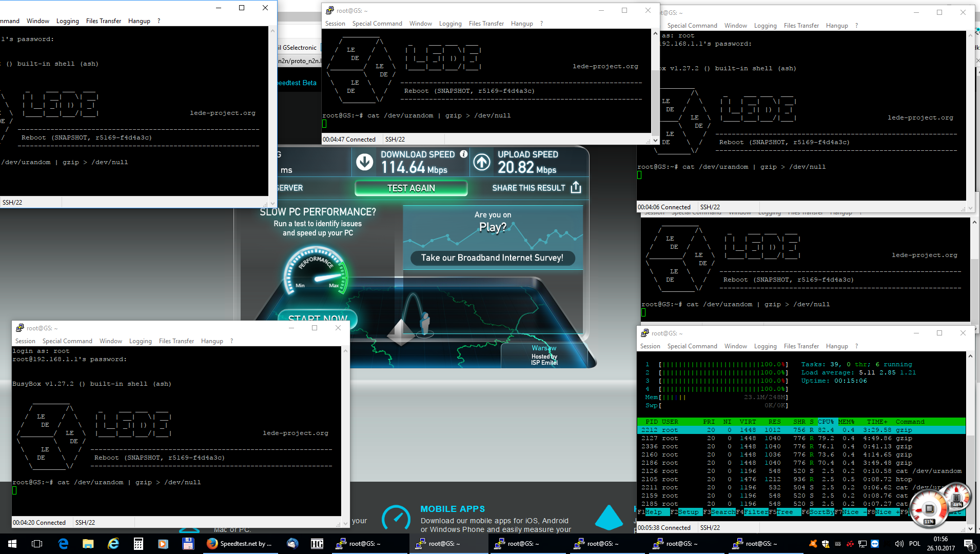Select htop process row with PID 2336
The width and height of the screenshot is (980, 554).
coord(801,446)
